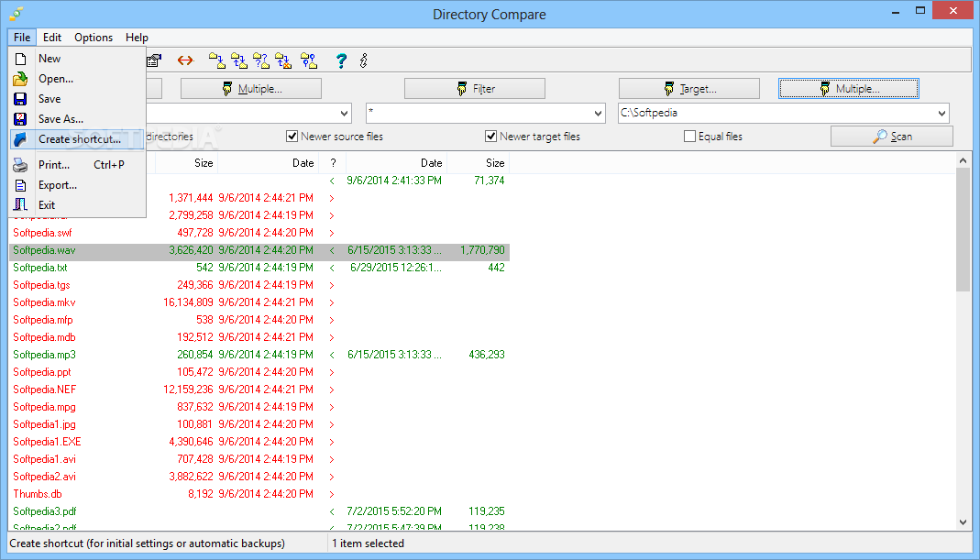Uncheck Newer target files
Viewport: 980px width, 560px height.
[490, 137]
